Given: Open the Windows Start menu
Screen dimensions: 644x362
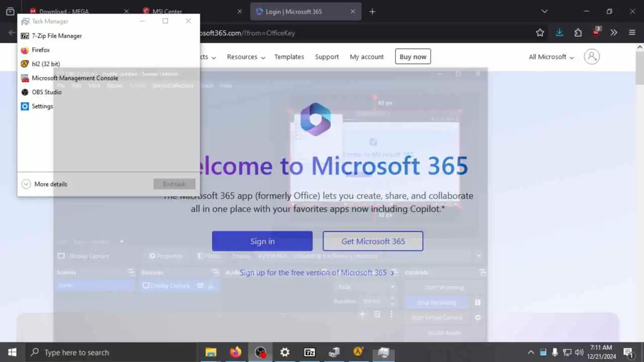Looking at the screenshot, I should [x=12, y=352].
